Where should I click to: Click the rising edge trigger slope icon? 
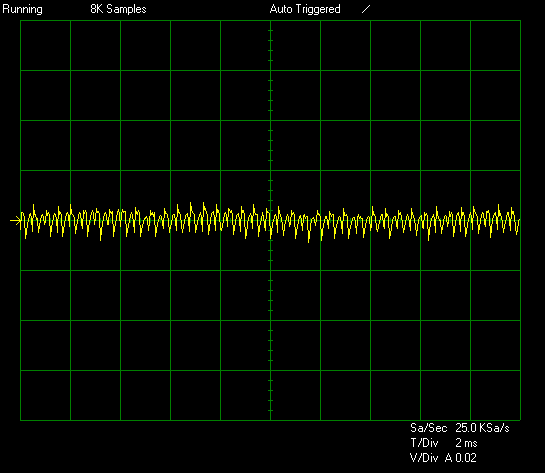click(x=366, y=9)
